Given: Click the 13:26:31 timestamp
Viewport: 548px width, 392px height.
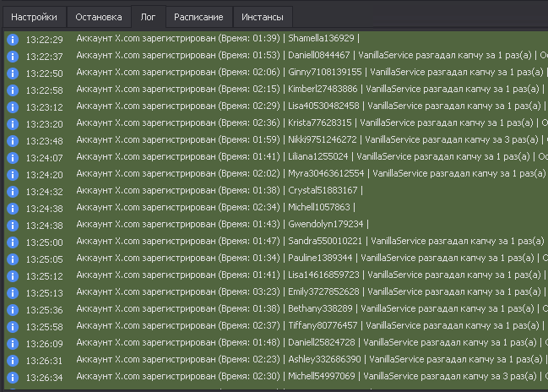Looking at the screenshot, I should click(x=44, y=360).
